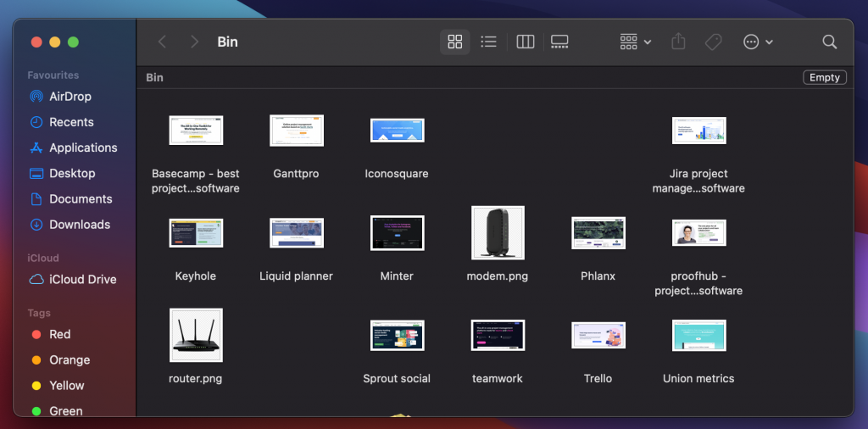Viewport: 868px width, 429px height.
Task: Click the tag toolbar icon
Action: [x=714, y=42]
